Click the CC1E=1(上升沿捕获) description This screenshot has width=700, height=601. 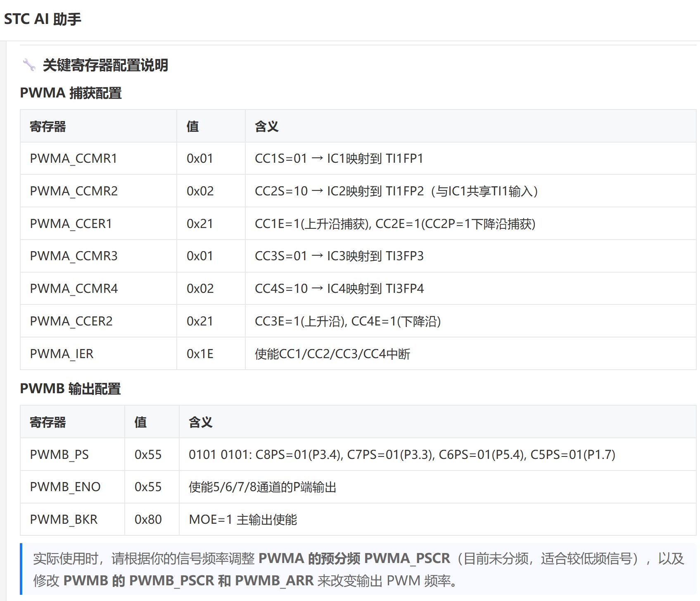tap(395, 224)
